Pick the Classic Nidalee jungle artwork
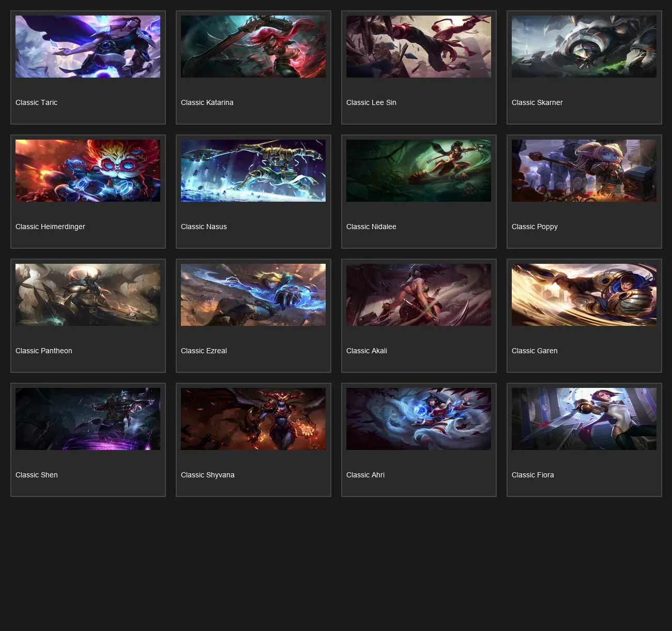 (419, 171)
